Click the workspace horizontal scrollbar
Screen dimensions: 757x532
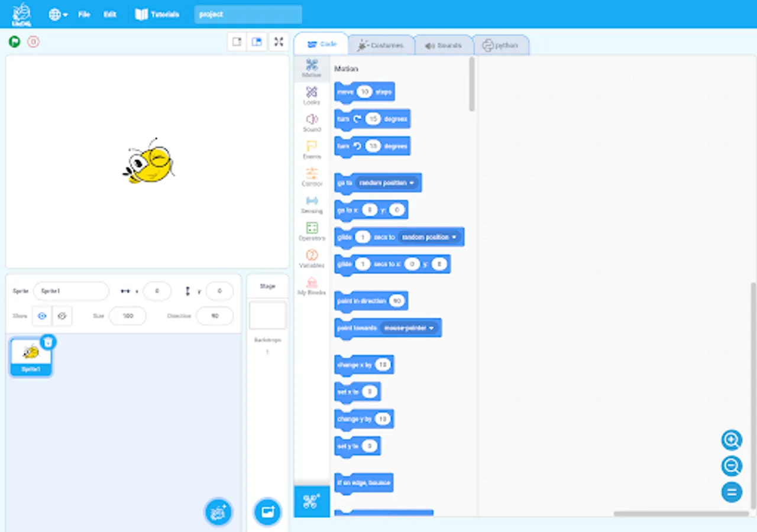pyautogui.click(x=681, y=514)
